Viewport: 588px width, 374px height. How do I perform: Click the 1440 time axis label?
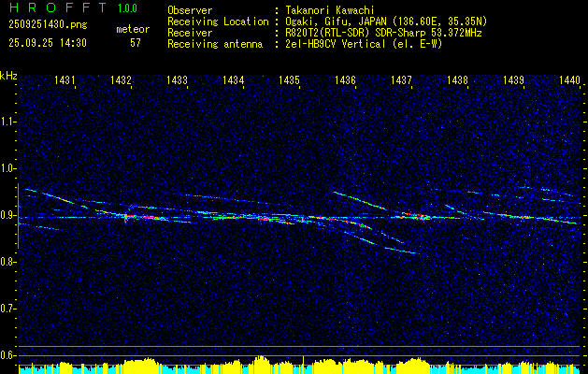569,79
